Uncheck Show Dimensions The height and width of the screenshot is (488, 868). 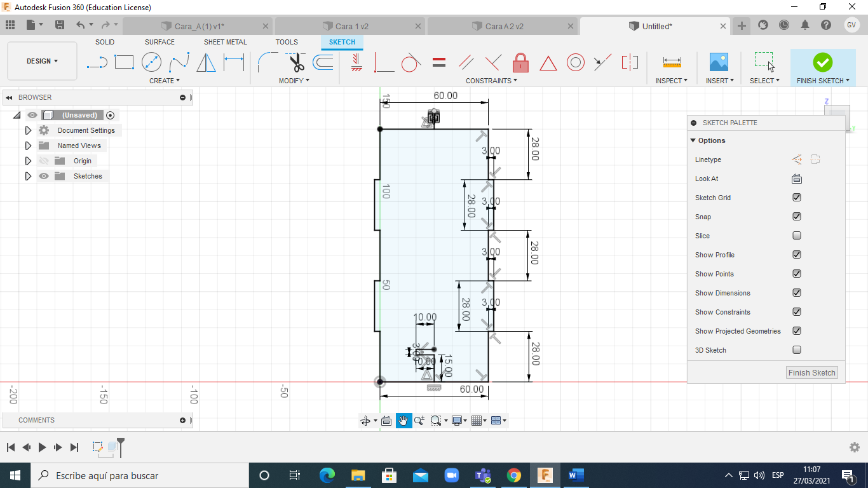[x=797, y=293]
